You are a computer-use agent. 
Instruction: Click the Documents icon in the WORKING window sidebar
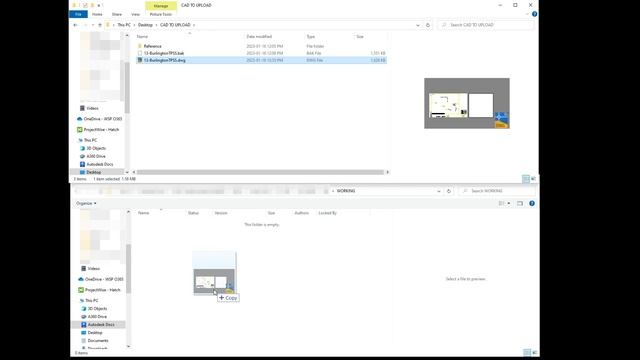point(84,340)
